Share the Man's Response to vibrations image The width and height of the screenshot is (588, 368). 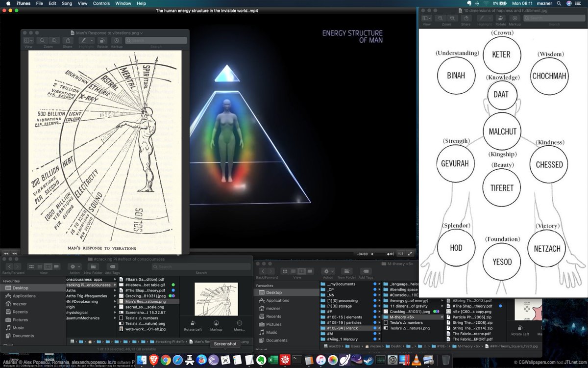click(x=68, y=41)
